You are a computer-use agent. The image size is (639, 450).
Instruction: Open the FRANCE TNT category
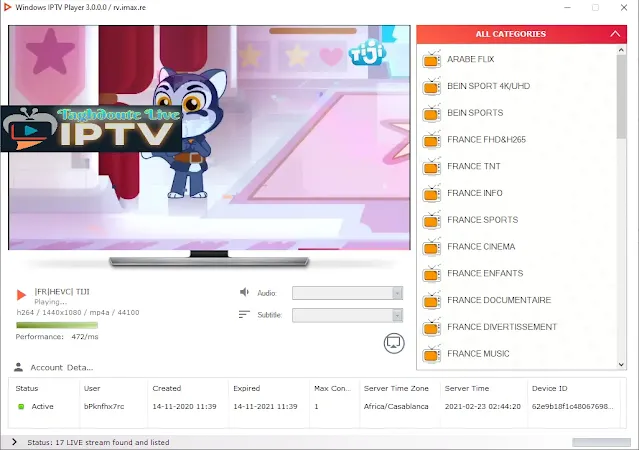(474, 166)
